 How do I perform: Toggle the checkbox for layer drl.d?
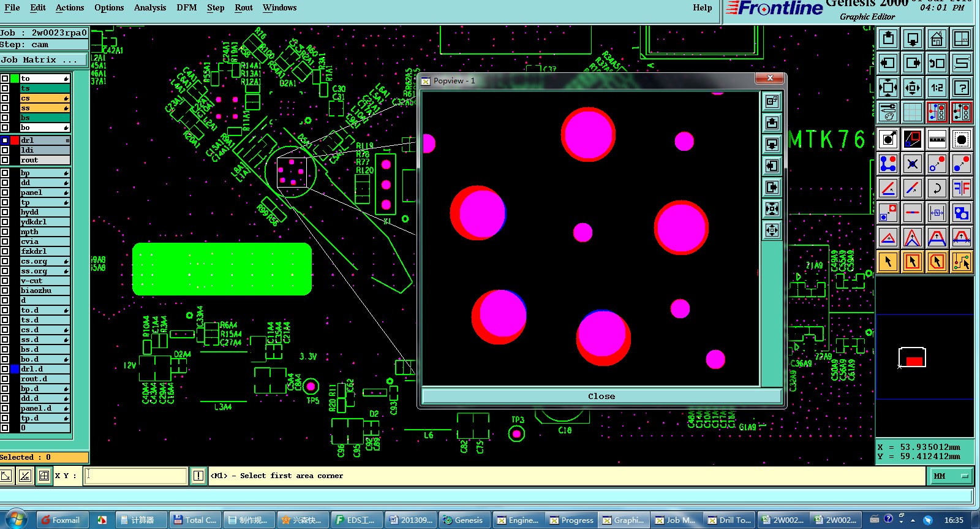click(x=5, y=369)
